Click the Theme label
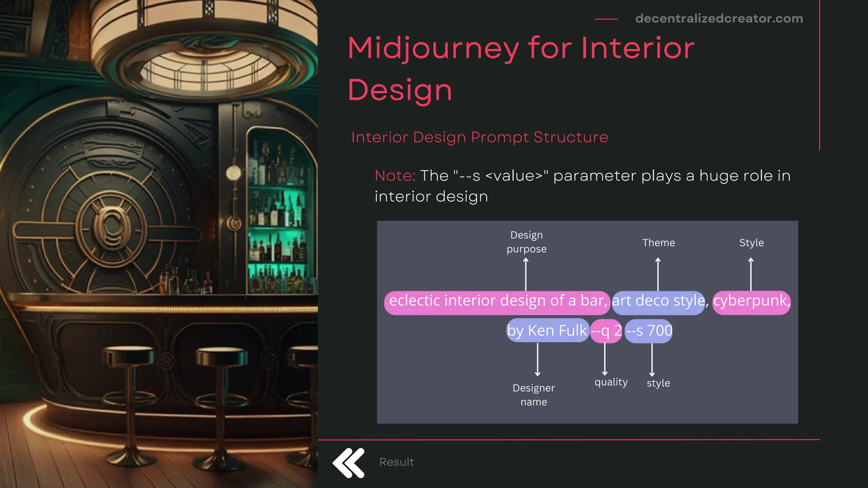Screen dimensions: 868x488 (658, 243)
